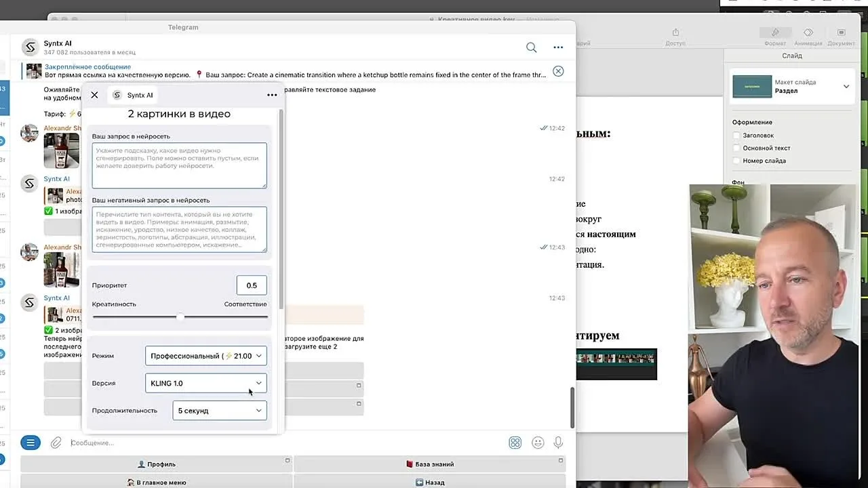
Task: Click the Приоритет slider handle
Action: click(180, 317)
